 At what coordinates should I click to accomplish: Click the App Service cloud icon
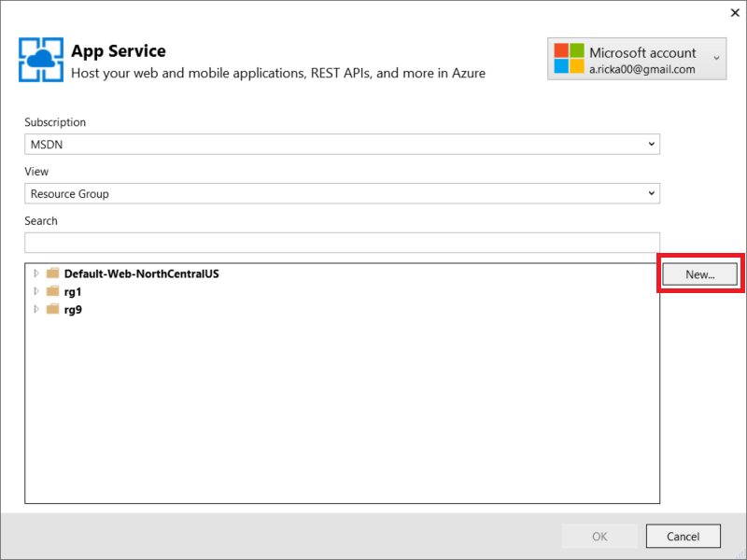(x=41, y=60)
